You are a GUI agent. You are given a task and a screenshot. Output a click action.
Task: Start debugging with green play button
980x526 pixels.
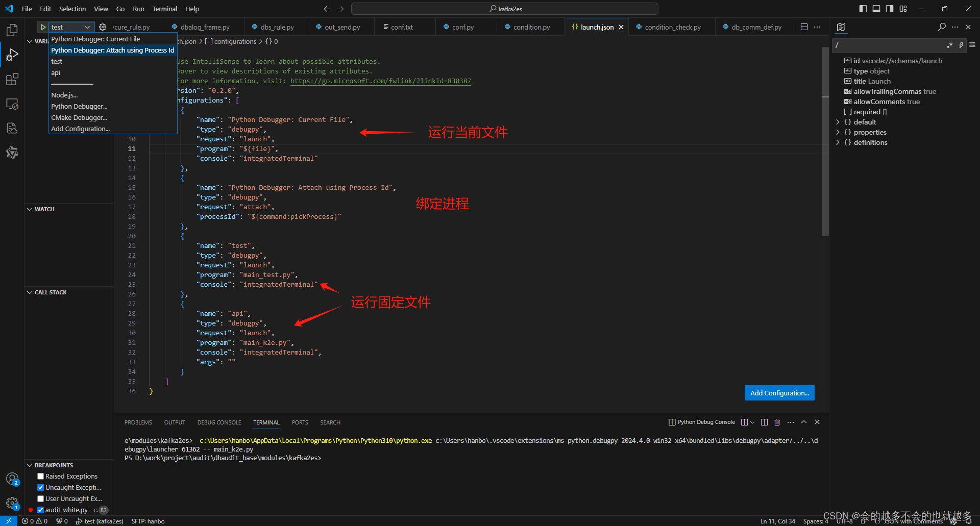pos(43,27)
